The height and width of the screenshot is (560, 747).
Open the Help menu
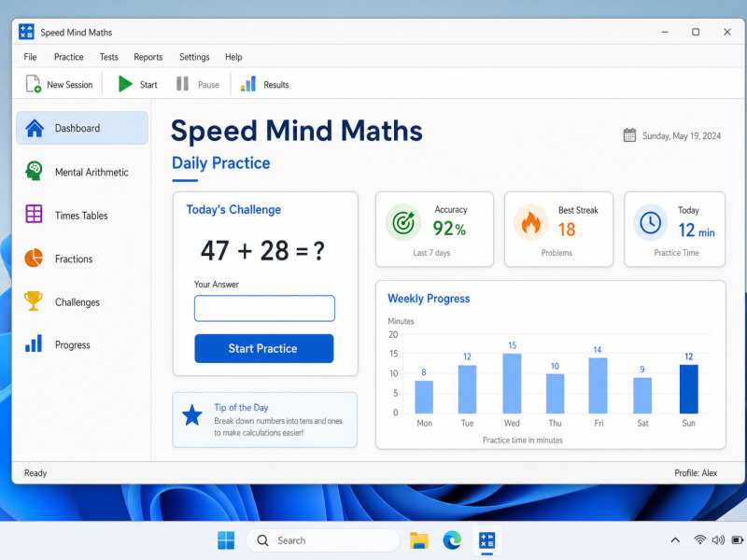click(233, 57)
